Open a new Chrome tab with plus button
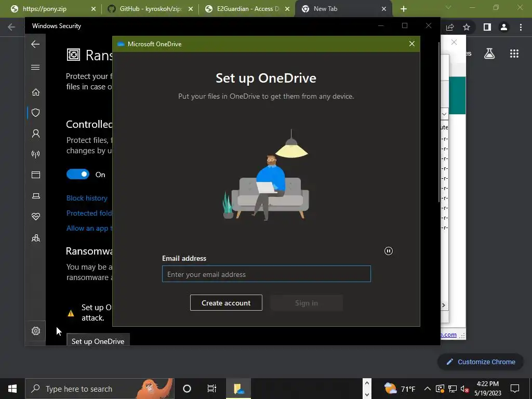Screen dimensions: 532x399 point(403,9)
